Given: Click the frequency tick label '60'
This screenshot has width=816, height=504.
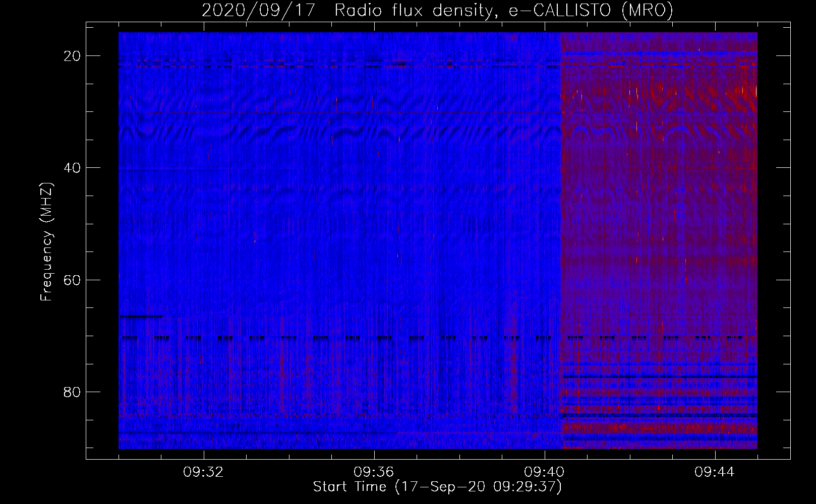Looking at the screenshot, I should [x=73, y=280].
